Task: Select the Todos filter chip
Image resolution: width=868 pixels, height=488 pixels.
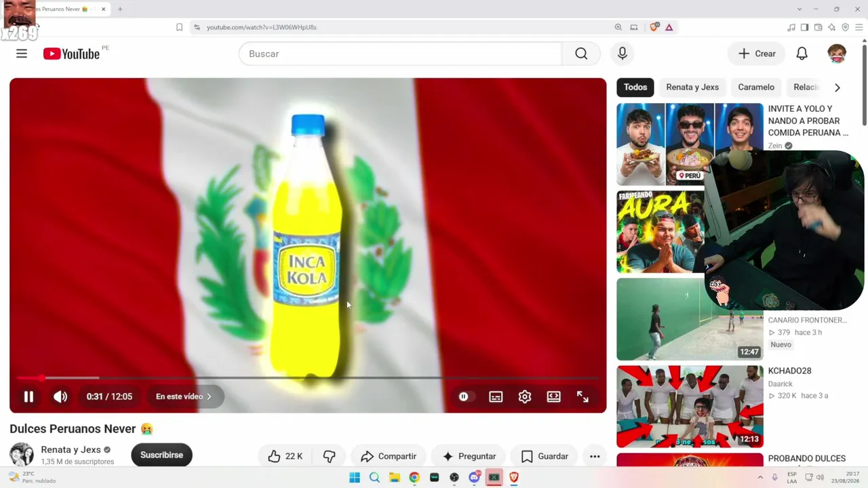Action: [x=635, y=87]
